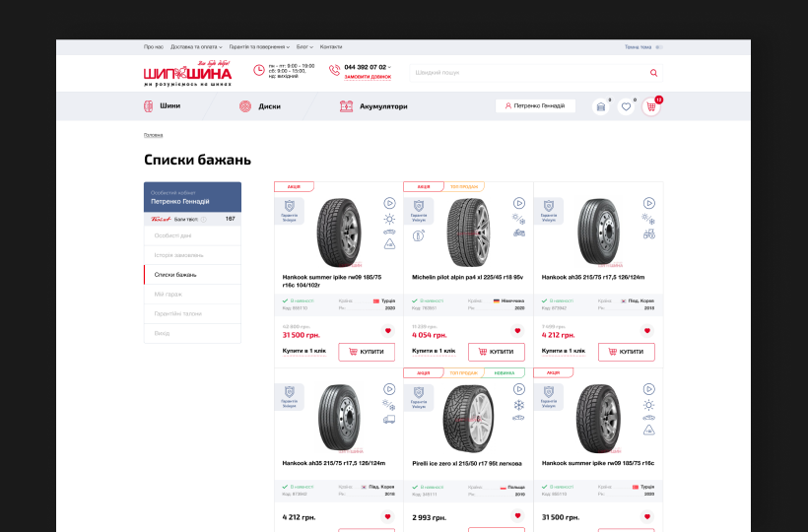Unfavorite Hankook summer ipike 31 500 грн heart

pos(387,331)
